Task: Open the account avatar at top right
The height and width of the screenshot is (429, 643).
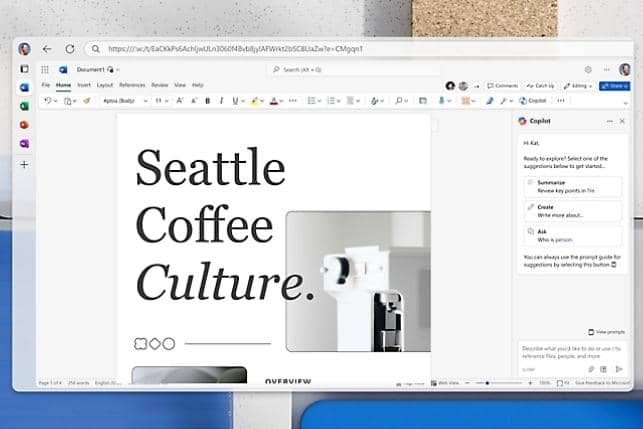Action: point(625,70)
